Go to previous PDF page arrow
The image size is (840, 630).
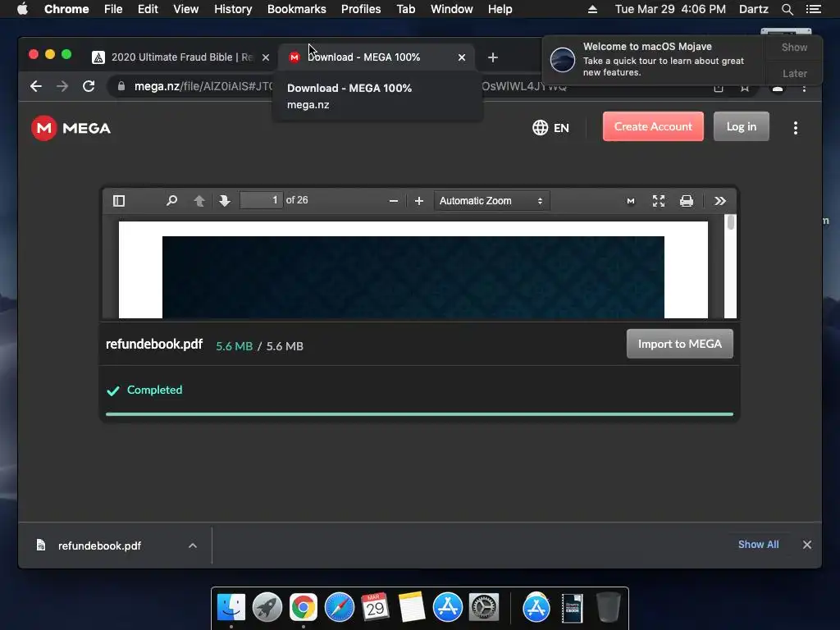(199, 201)
